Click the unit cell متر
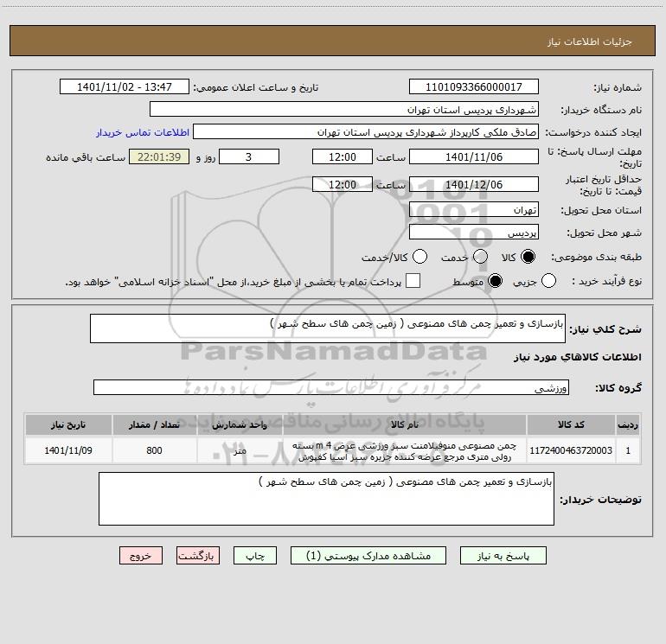The image size is (666, 644). pyautogui.click(x=240, y=450)
